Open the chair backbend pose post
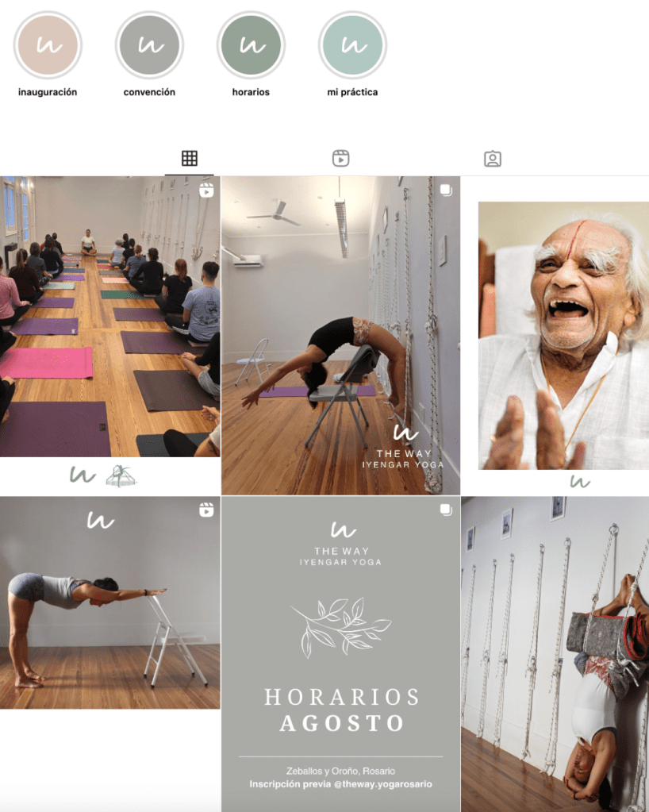Screen dimensions: 649x812 [x=340, y=336]
